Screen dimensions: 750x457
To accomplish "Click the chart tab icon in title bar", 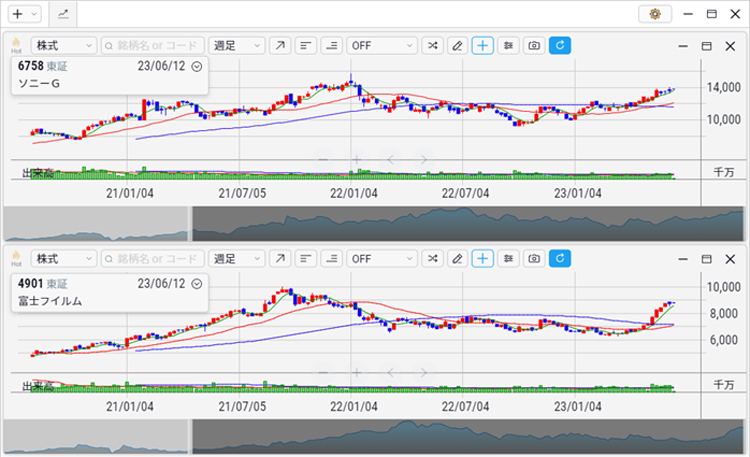I will pyautogui.click(x=63, y=14).
